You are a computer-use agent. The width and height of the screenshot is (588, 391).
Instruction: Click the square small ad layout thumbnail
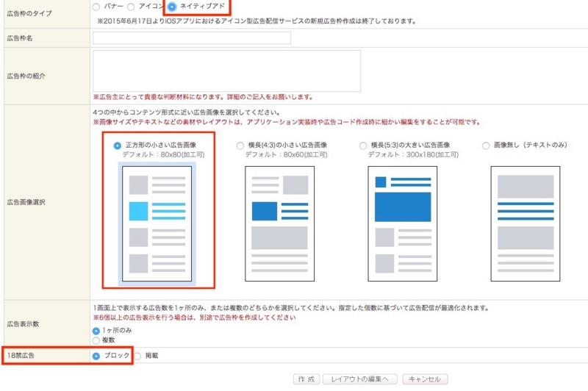pos(157,224)
